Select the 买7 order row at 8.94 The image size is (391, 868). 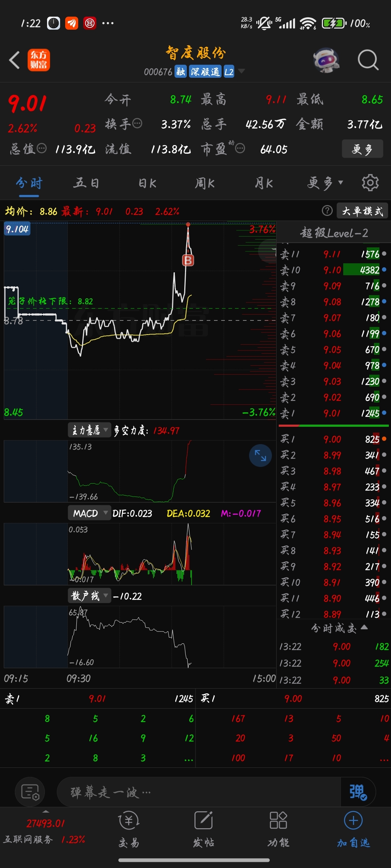(x=333, y=535)
